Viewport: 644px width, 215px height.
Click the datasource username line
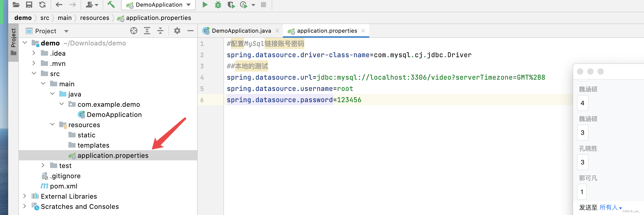pyautogui.click(x=290, y=89)
